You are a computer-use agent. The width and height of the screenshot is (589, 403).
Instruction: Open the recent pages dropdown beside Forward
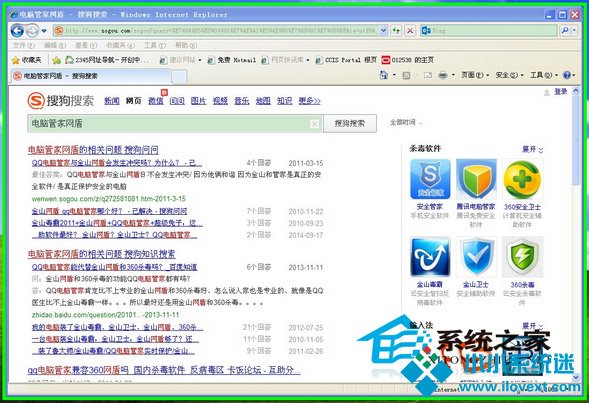[44, 31]
